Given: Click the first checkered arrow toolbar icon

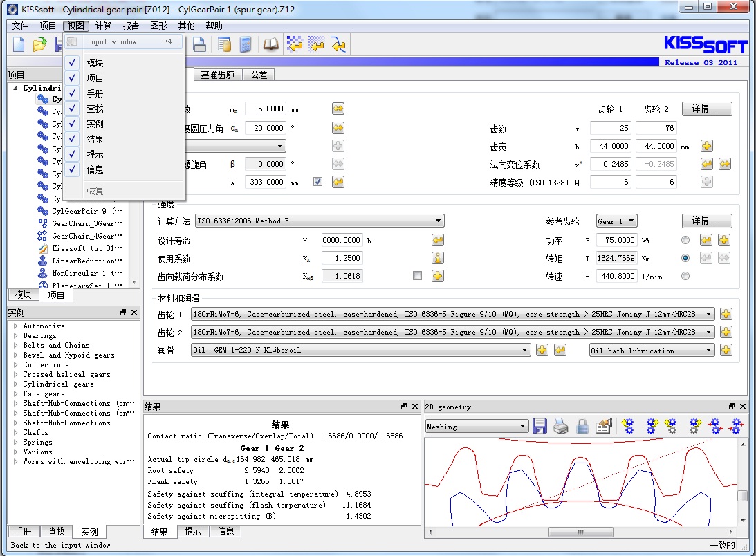Looking at the screenshot, I should [x=295, y=44].
